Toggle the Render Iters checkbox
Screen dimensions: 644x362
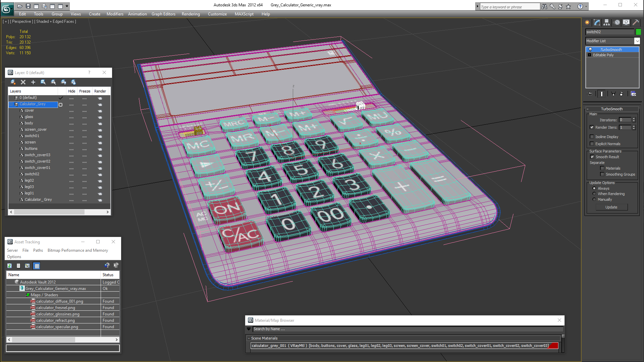pos(592,127)
